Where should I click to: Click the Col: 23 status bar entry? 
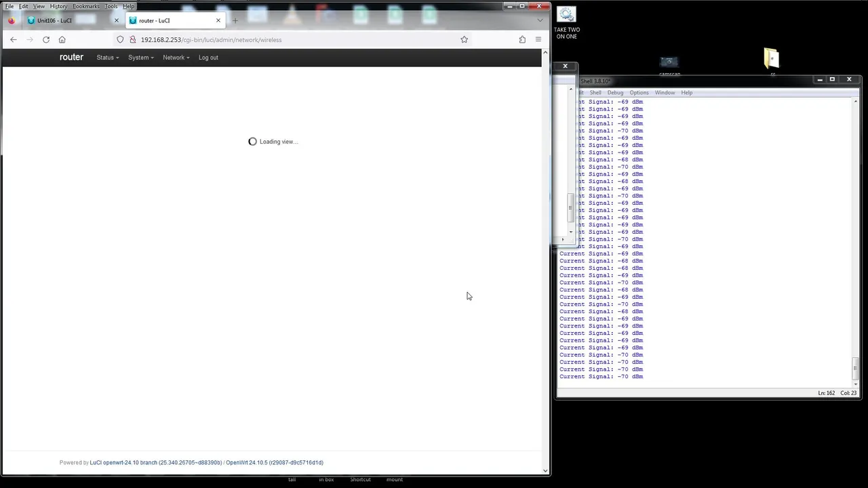tap(848, 393)
